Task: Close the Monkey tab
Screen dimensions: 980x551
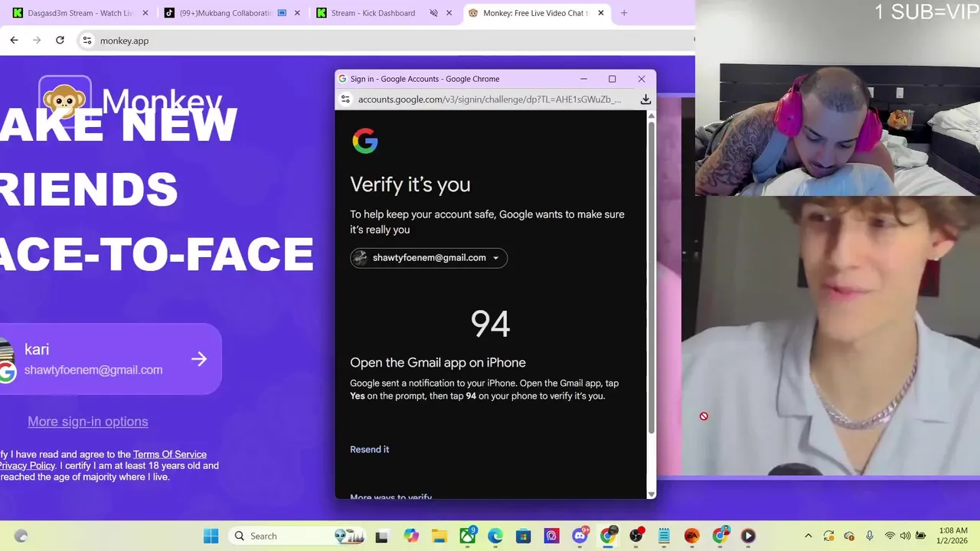Action: (x=601, y=13)
